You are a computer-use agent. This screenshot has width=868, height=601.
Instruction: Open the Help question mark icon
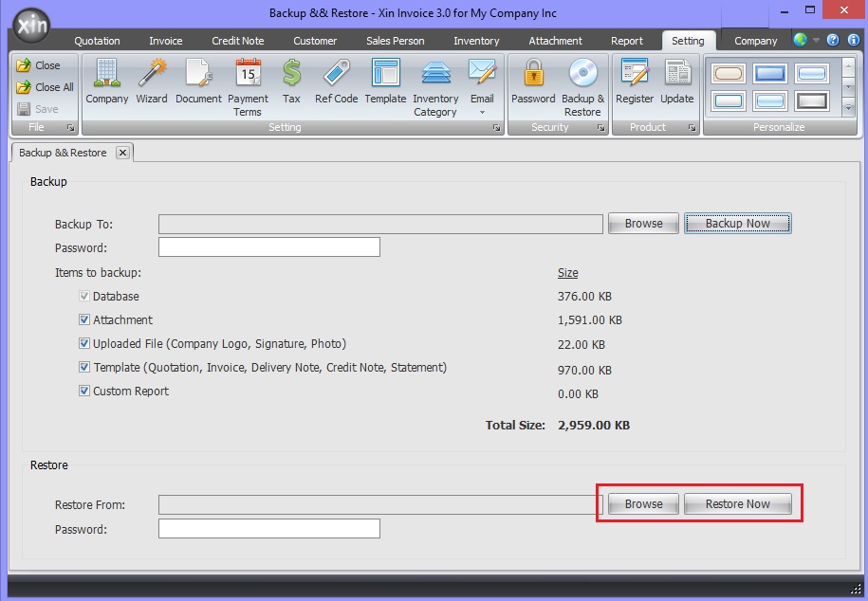point(833,40)
